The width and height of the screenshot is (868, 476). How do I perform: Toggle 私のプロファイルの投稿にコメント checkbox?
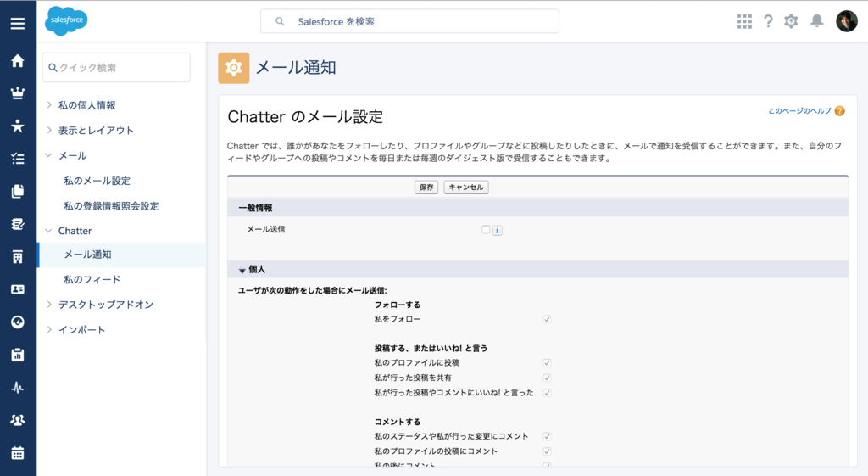[547, 451]
